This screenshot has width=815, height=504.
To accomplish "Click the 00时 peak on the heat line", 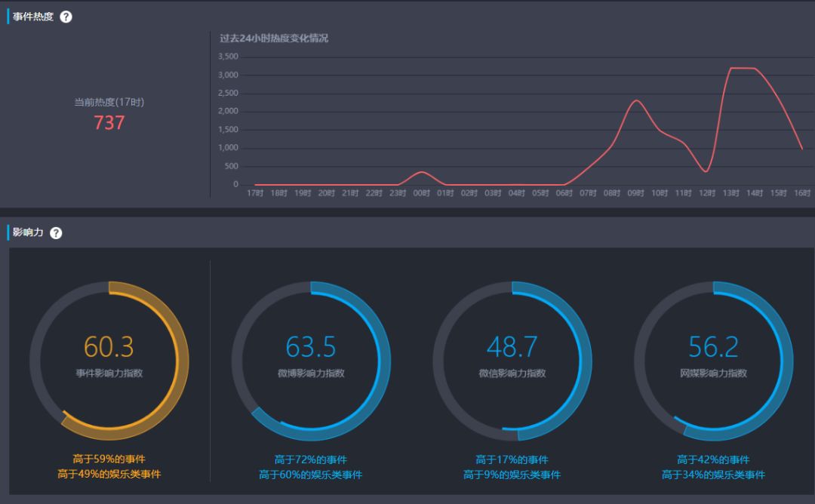I will [422, 172].
